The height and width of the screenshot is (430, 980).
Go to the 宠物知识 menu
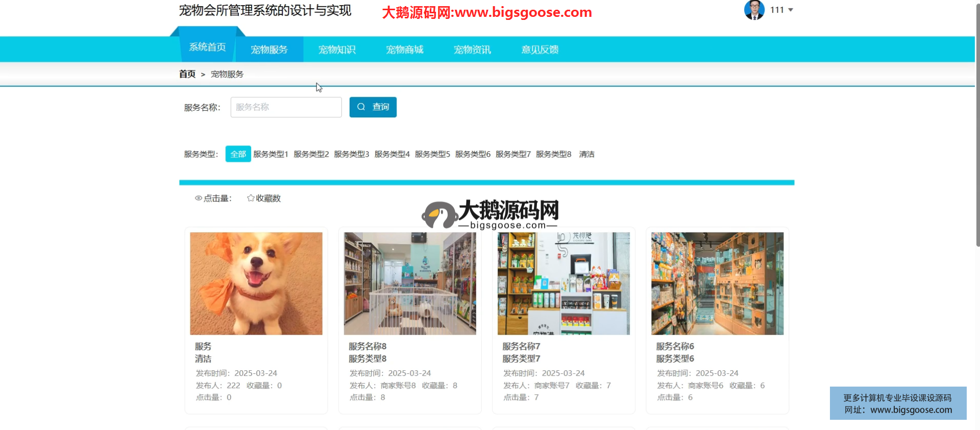[x=337, y=50]
